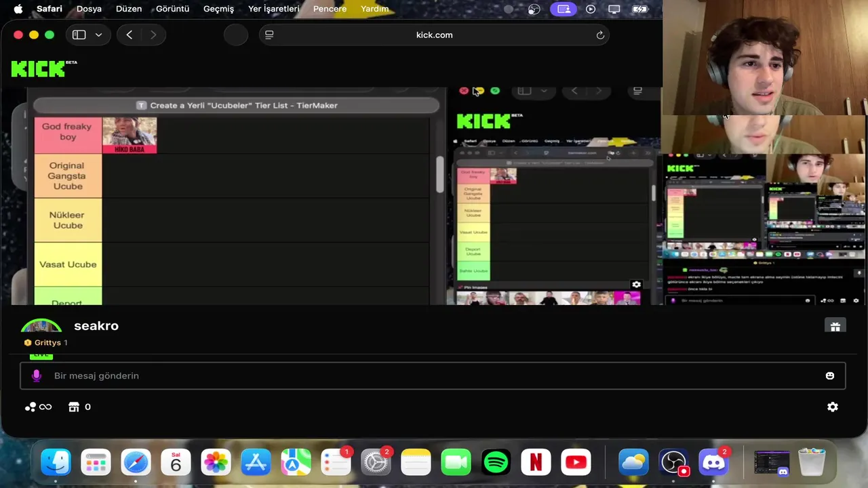Open Discord from the Dock
868x488 pixels.
coord(713,463)
